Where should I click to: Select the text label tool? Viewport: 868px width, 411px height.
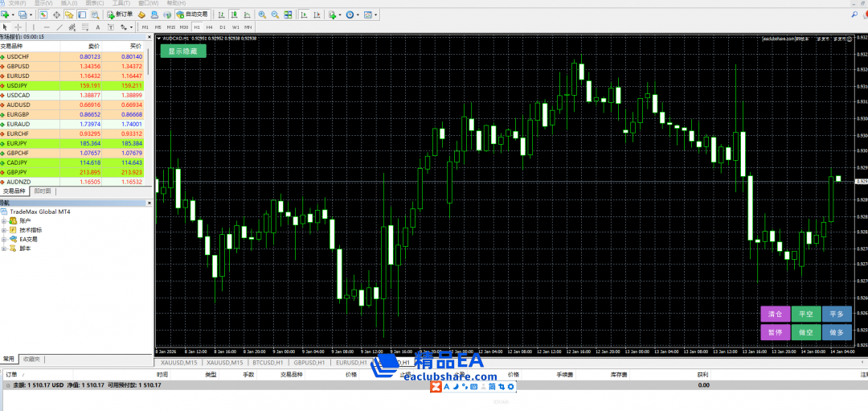coord(111,27)
